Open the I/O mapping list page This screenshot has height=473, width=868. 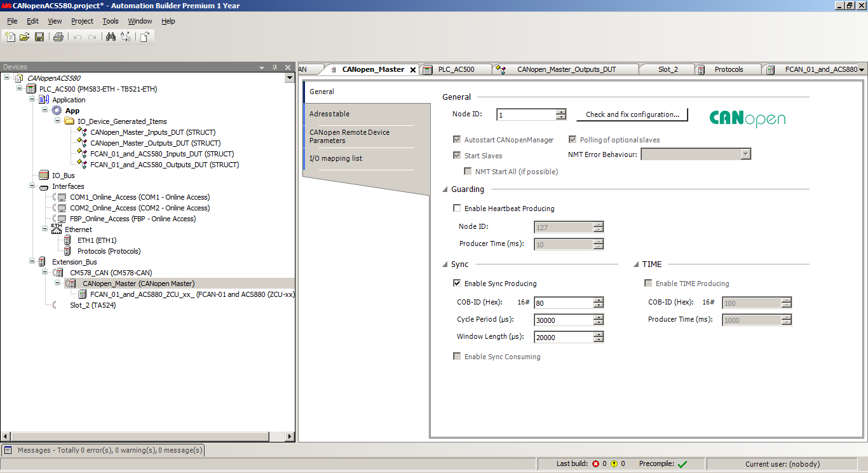click(336, 158)
